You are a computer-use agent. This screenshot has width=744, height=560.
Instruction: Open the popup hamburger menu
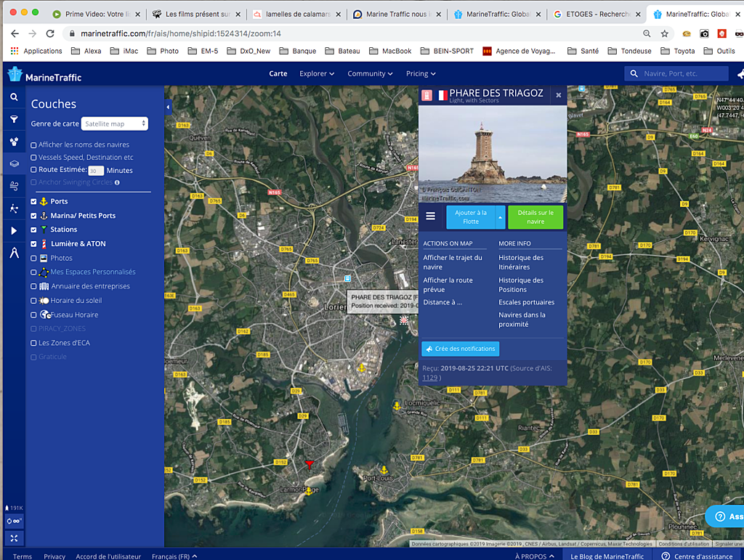pos(430,216)
